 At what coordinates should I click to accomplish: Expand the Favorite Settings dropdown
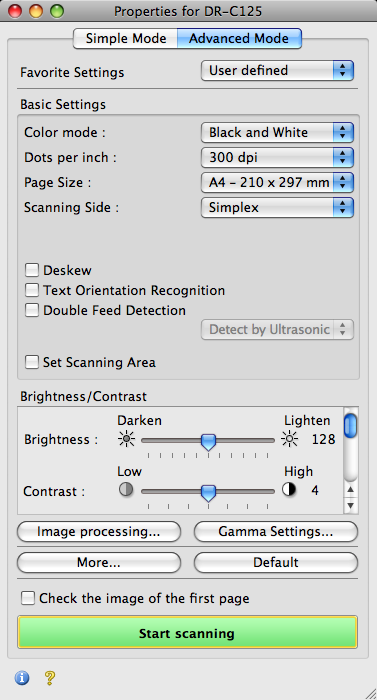[277, 71]
